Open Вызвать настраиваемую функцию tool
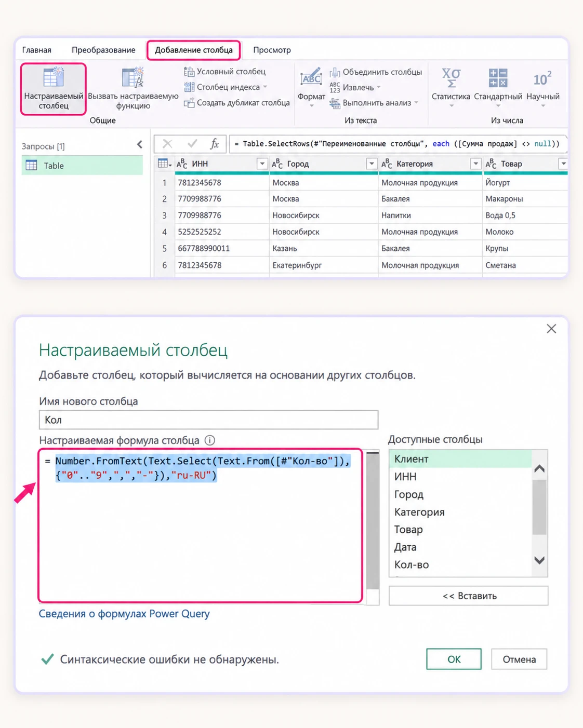This screenshot has width=583, height=728. [x=133, y=88]
